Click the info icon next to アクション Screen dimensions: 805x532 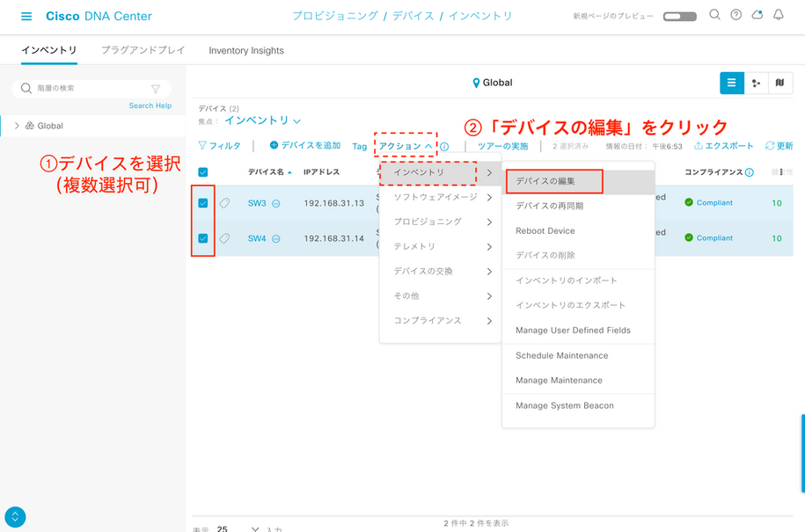point(444,147)
